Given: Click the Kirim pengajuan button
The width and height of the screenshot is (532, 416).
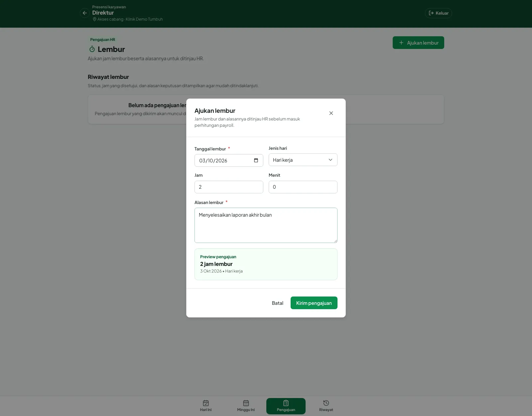Looking at the screenshot, I should tap(314, 303).
